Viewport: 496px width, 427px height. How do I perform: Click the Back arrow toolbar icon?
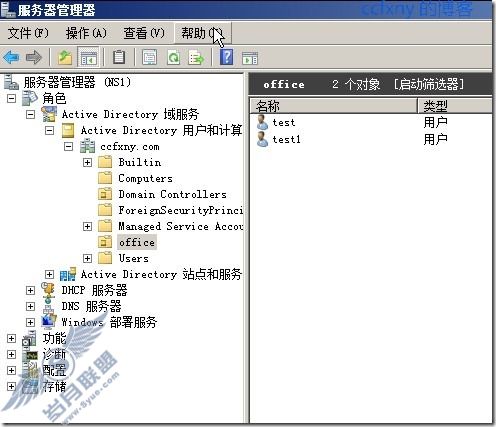11,57
